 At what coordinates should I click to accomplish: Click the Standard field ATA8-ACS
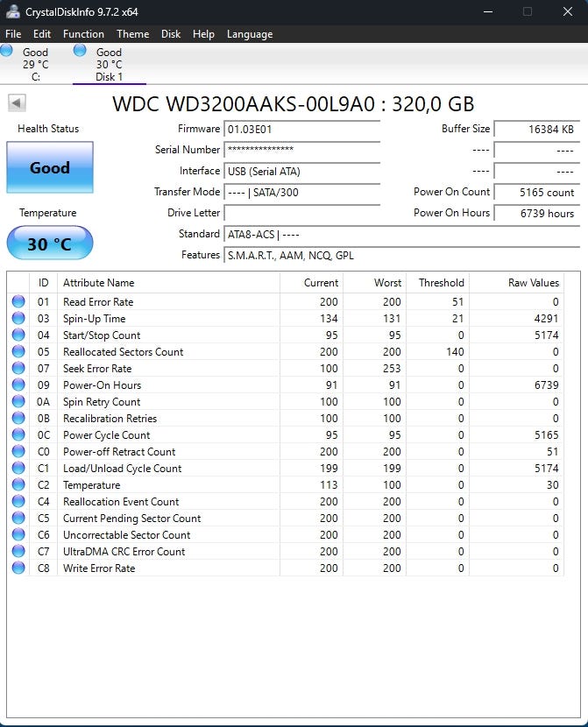click(x=401, y=234)
